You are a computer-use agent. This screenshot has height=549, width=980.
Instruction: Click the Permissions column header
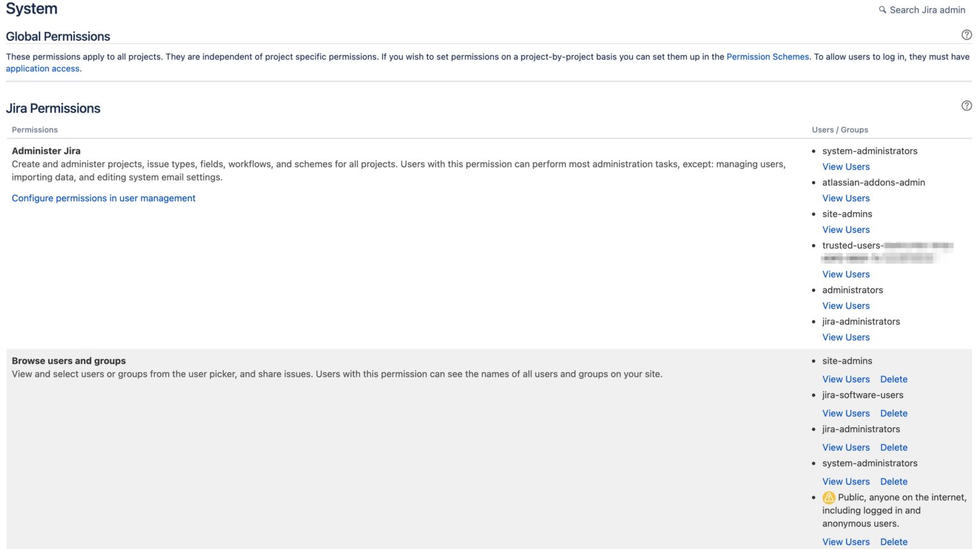[x=34, y=129]
